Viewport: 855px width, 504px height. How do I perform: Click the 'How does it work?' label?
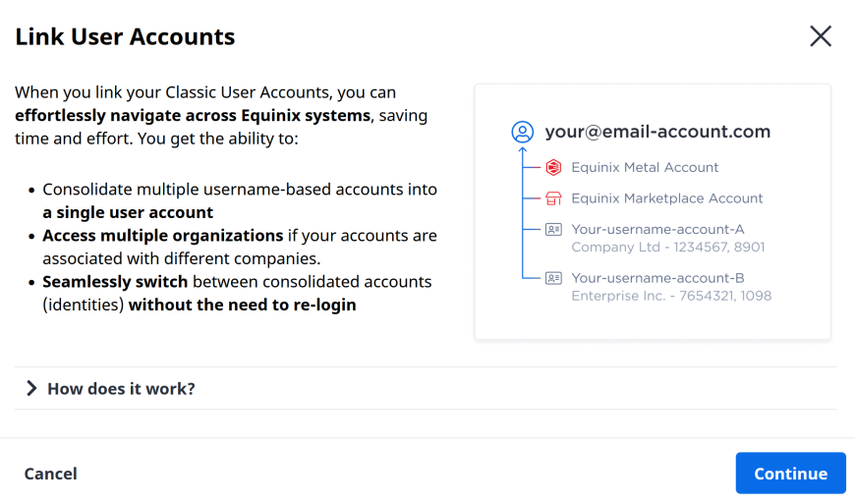tap(121, 388)
